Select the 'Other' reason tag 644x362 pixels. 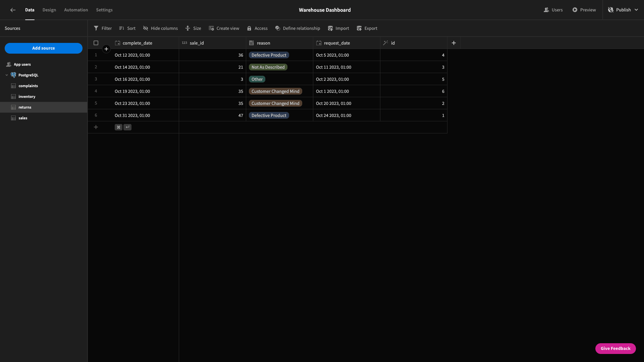click(x=257, y=79)
